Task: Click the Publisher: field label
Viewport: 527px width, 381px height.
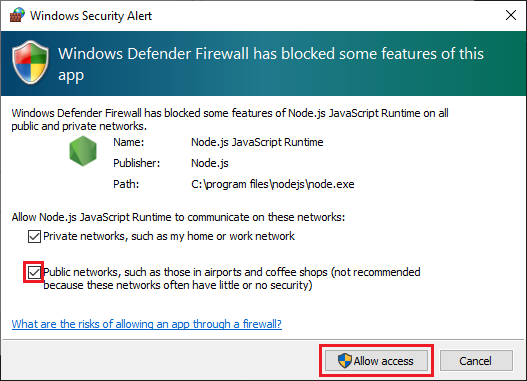Action: point(136,163)
